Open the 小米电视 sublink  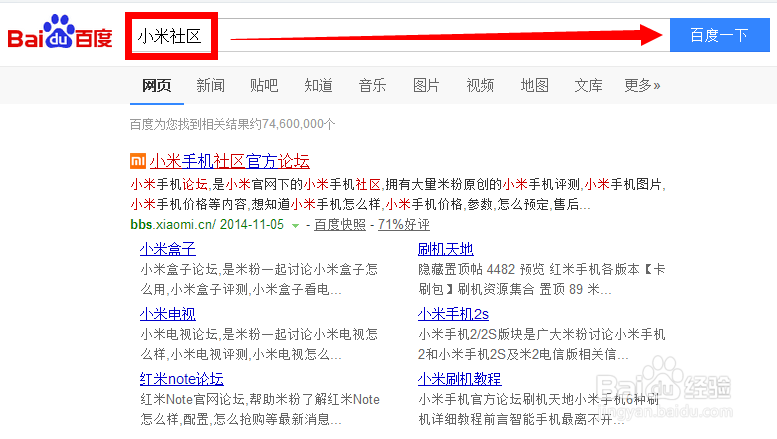(x=167, y=314)
